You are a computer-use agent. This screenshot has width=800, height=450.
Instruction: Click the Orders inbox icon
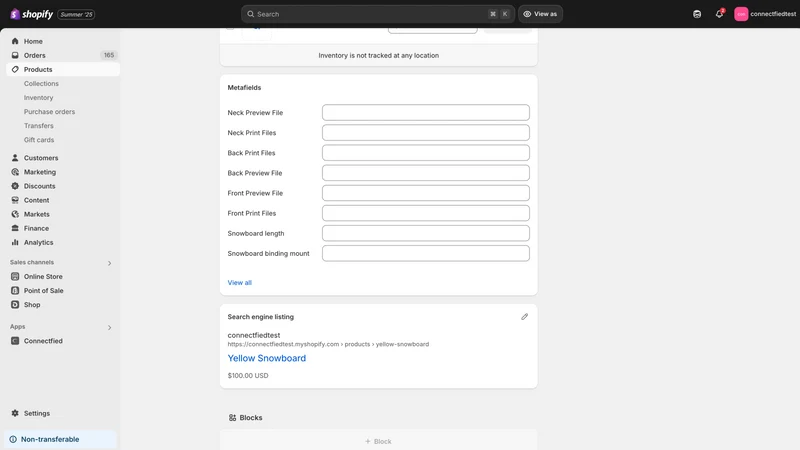click(x=15, y=55)
